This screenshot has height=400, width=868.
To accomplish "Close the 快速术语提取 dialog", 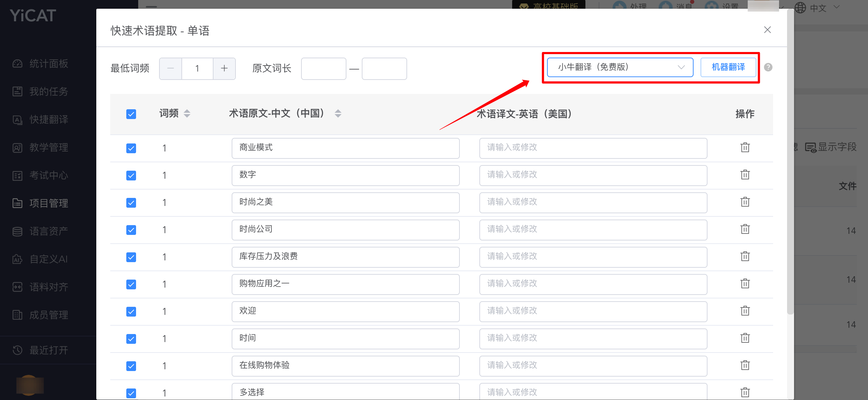I will [x=767, y=30].
